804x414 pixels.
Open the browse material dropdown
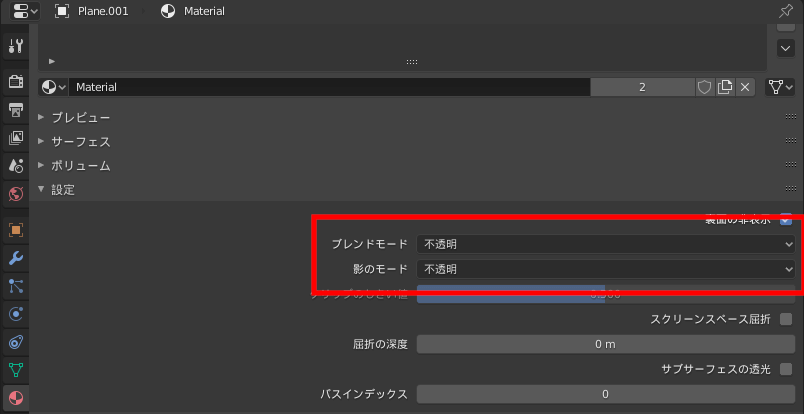[54, 87]
